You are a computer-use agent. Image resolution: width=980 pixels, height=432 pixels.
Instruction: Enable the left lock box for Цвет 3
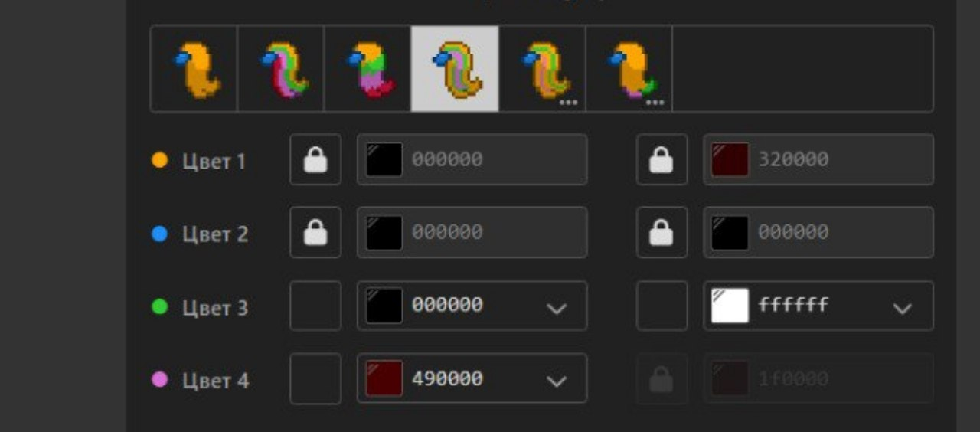click(x=315, y=306)
